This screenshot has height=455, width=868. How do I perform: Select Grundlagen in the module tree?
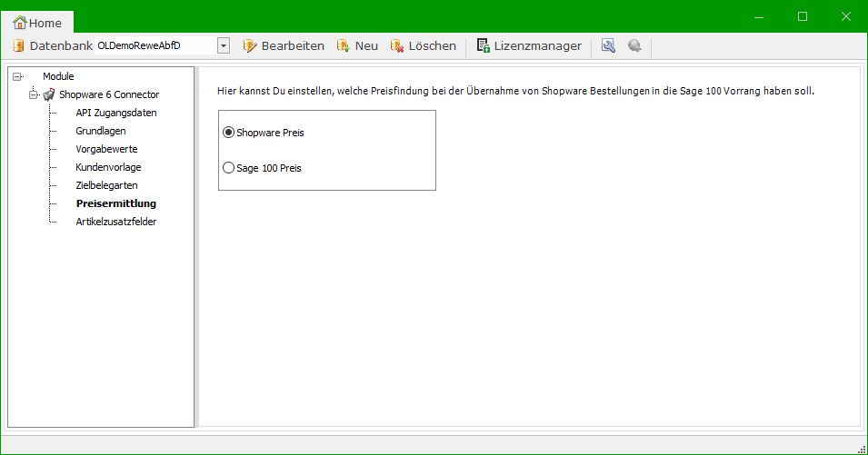click(x=101, y=131)
